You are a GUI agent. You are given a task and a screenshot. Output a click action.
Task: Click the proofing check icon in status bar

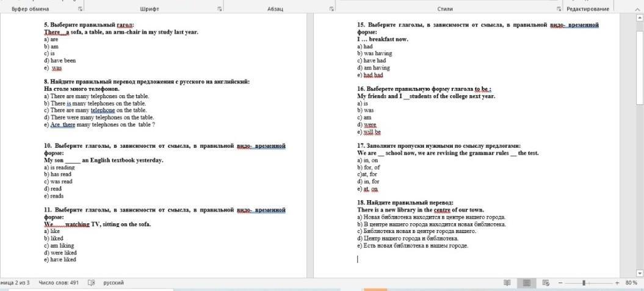pos(92,283)
